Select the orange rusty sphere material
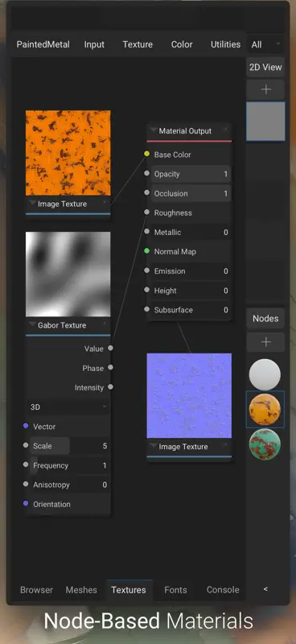The width and height of the screenshot is (296, 644). 265,409
